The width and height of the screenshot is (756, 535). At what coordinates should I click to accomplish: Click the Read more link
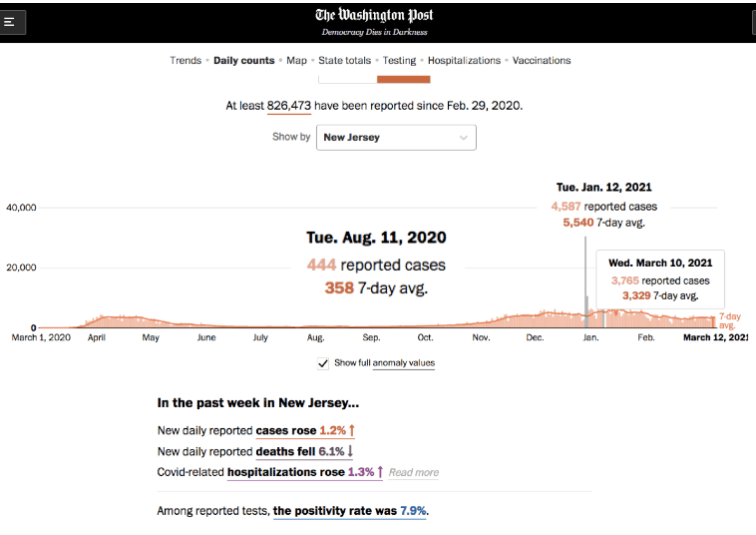(414, 473)
